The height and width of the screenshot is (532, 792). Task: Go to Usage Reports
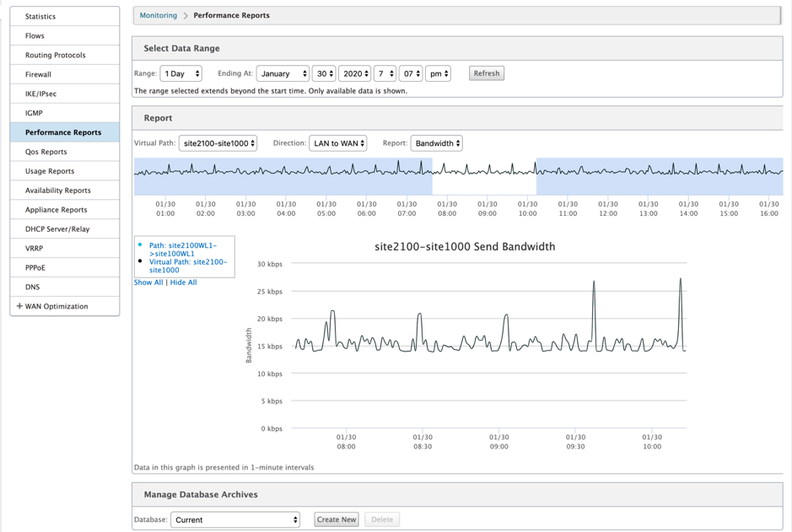(65, 171)
